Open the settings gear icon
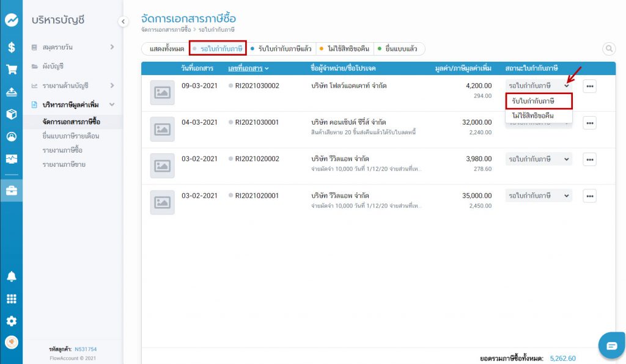Screen dimensions: 626x364 (x=11, y=321)
